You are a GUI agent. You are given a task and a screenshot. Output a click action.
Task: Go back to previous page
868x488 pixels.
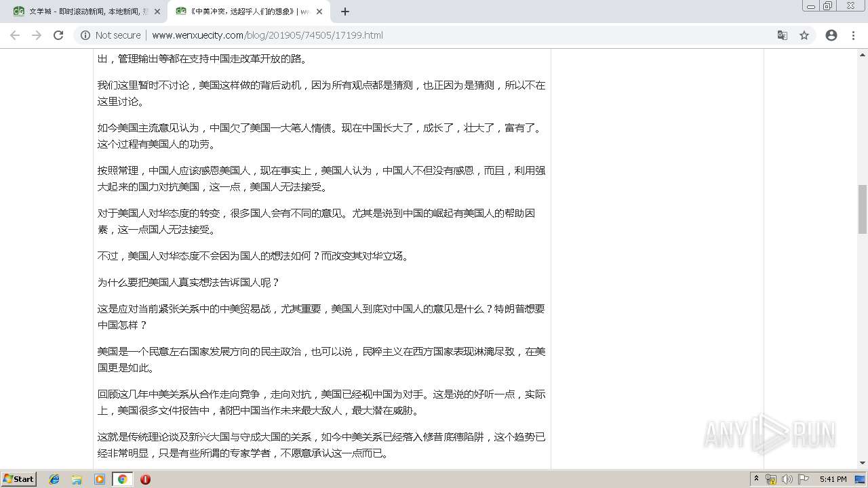(15, 35)
